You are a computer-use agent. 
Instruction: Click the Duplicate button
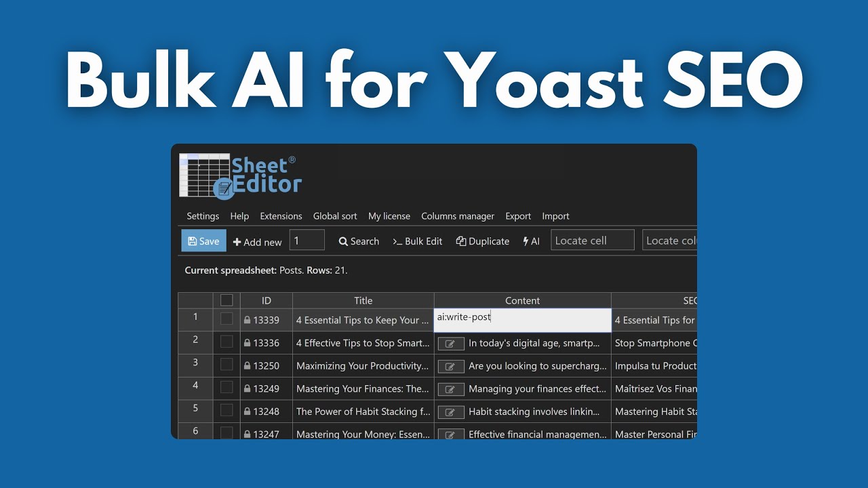pos(483,241)
